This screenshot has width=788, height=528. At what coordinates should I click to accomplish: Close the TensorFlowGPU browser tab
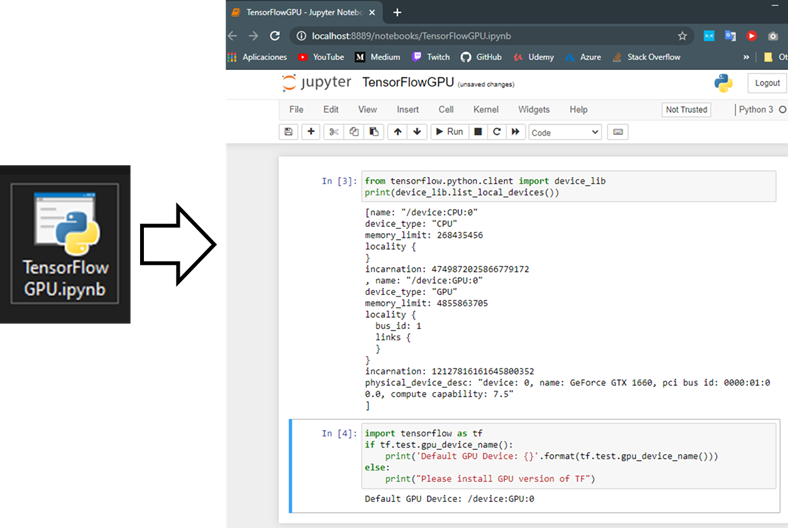click(x=372, y=13)
